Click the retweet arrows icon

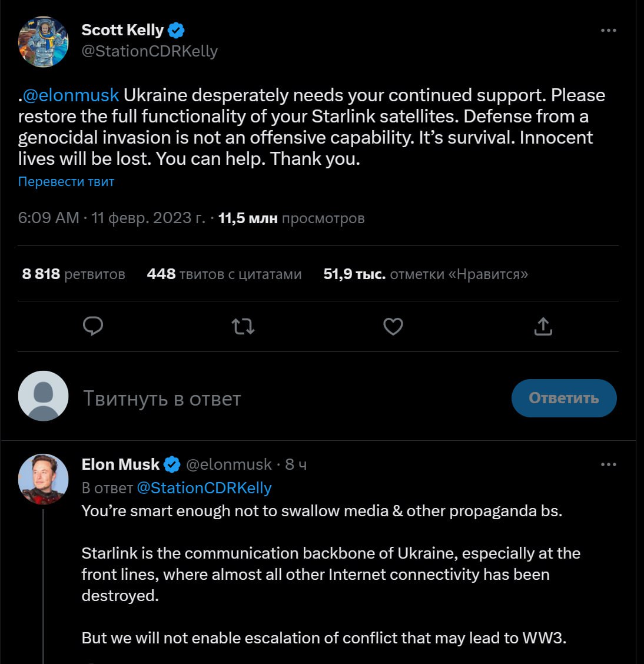pyautogui.click(x=243, y=326)
